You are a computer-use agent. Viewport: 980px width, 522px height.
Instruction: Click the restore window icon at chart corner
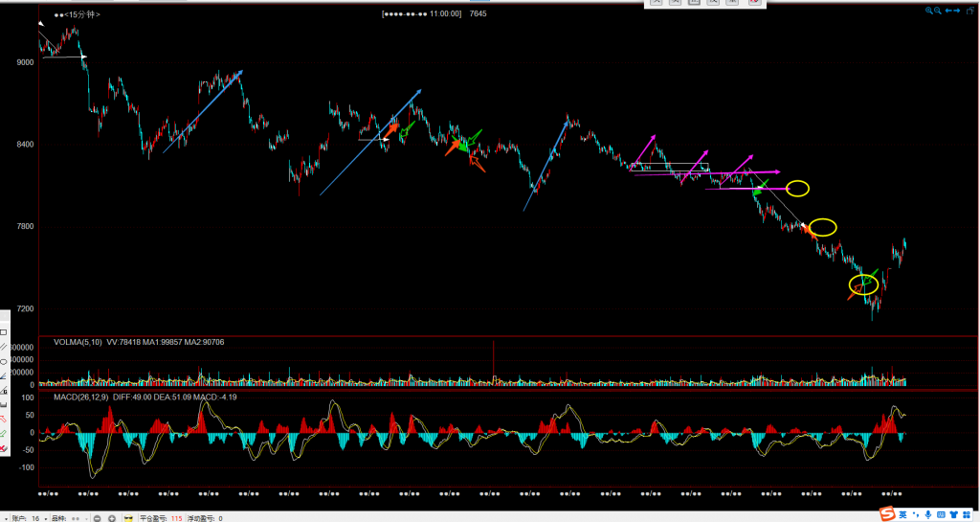pyautogui.click(x=970, y=11)
